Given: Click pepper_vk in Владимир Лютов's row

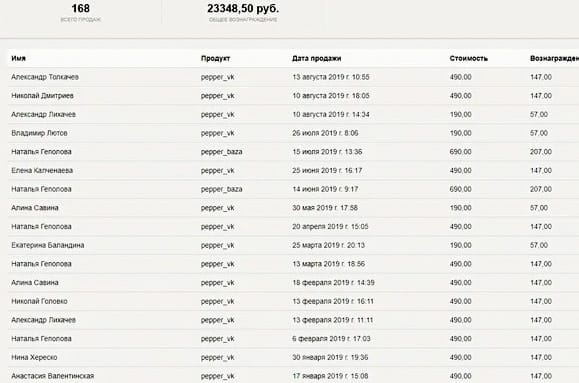Looking at the screenshot, I should coord(217,133).
